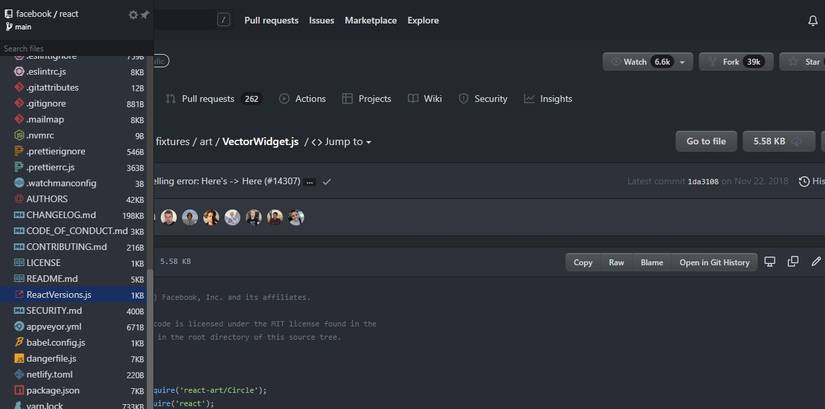Click the Star button
This screenshot has height=409, width=825.
coord(802,62)
